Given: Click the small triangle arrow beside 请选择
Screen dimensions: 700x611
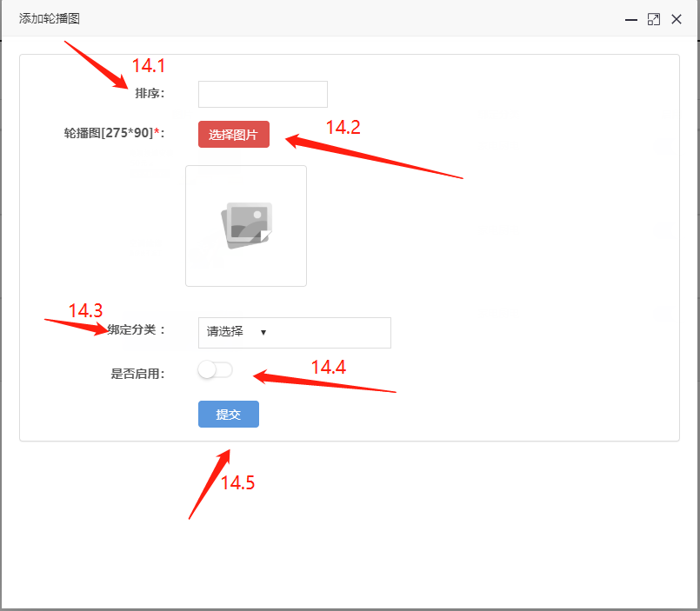Looking at the screenshot, I should (263, 332).
